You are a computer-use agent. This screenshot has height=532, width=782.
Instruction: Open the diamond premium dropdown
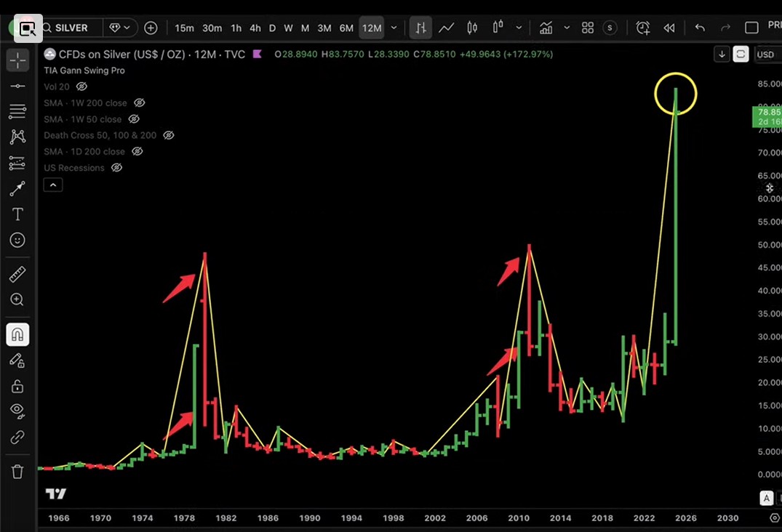120,28
